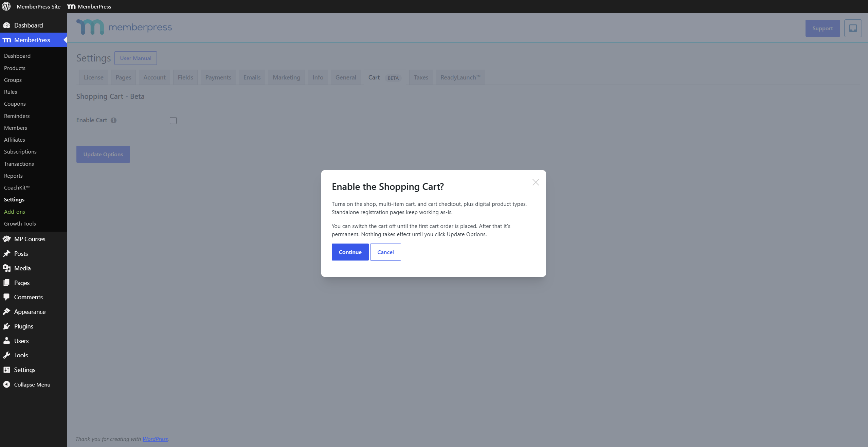Click the Posts pin icon

point(6,253)
